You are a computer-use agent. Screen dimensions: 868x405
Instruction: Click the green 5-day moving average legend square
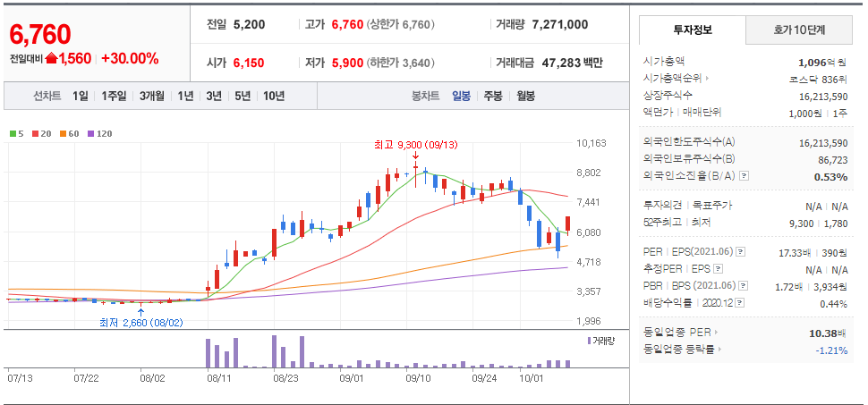point(13,133)
